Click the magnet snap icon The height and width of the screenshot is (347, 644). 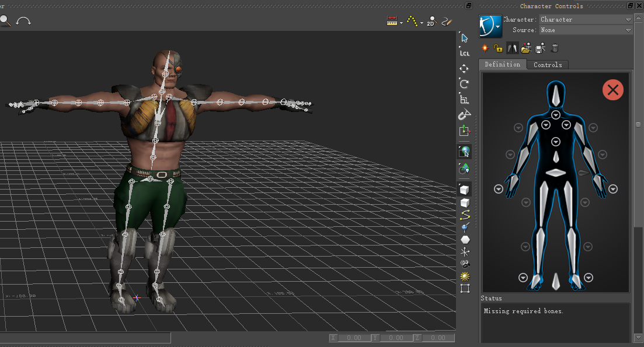click(x=465, y=115)
